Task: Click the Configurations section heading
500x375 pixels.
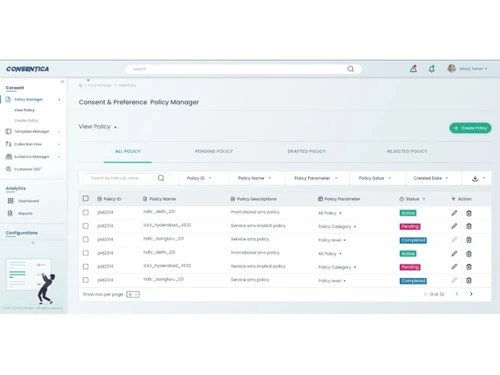Action: coord(22,233)
